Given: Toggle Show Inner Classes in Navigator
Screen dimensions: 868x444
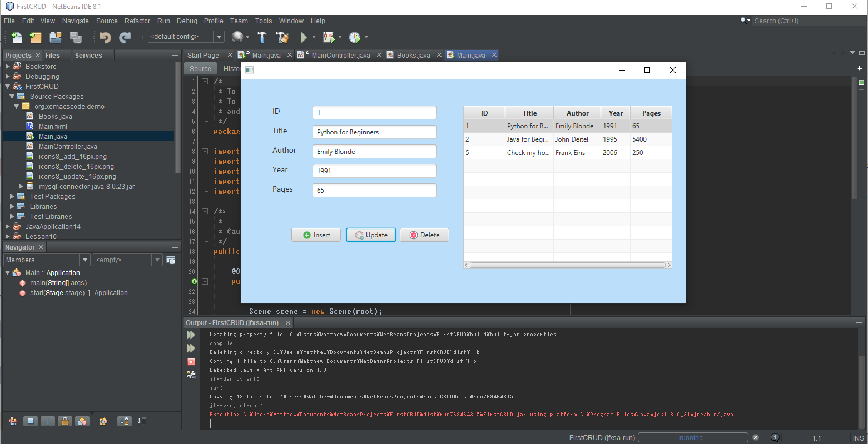Looking at the screenshot, I should coord(82,421).
